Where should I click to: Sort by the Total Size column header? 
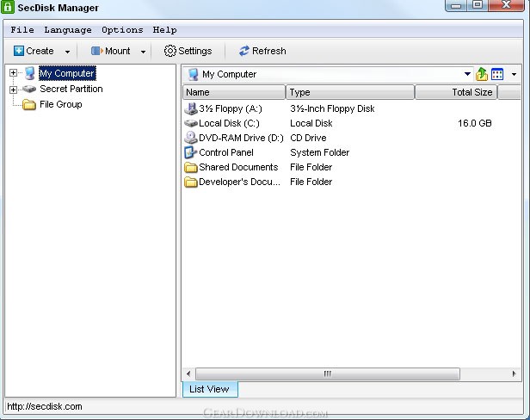456,92
